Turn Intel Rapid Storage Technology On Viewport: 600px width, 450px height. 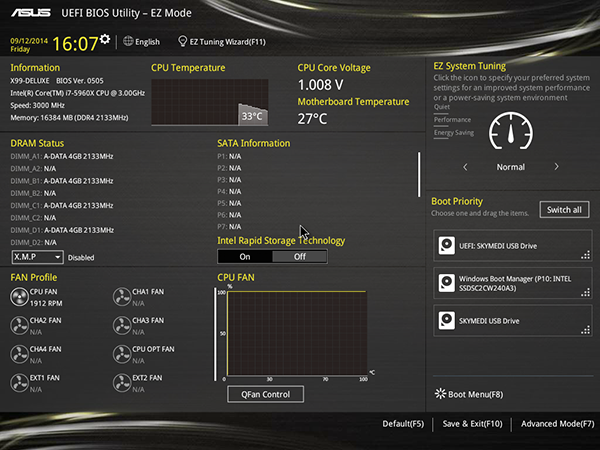point(245,256)
